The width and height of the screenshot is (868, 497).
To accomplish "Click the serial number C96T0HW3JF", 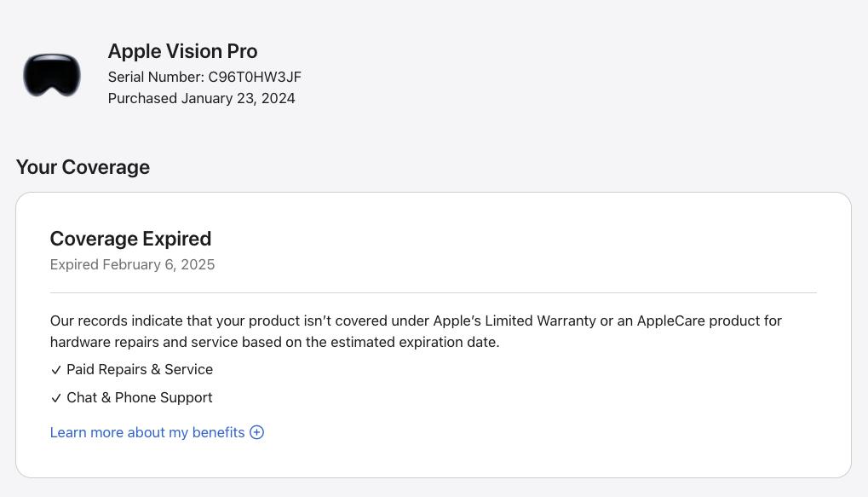I will [x=255, y=77].
